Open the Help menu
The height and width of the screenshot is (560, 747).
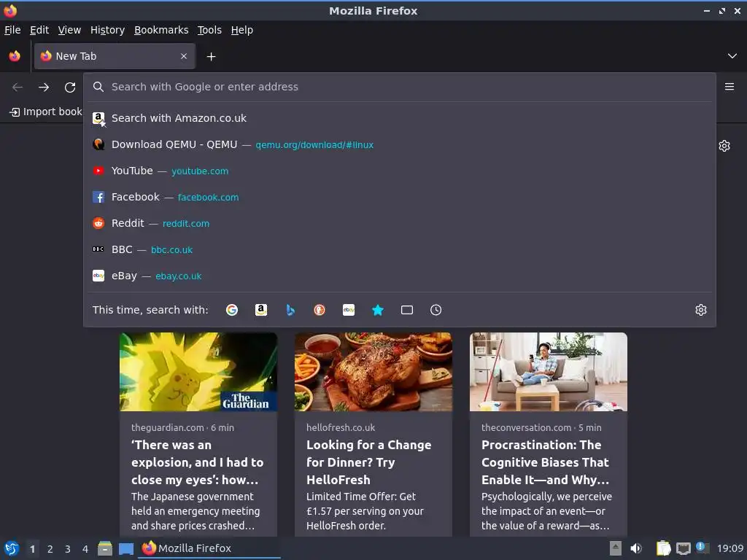pos(242,30)
